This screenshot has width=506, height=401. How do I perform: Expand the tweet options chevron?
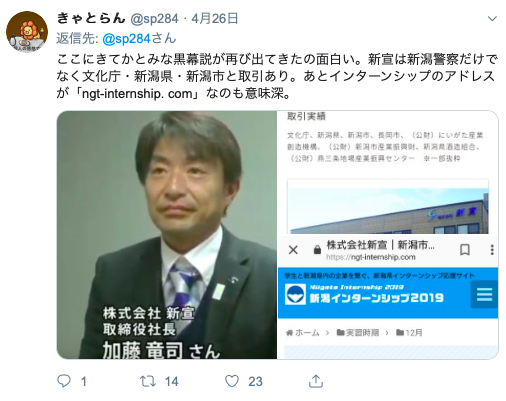point(492,18)
